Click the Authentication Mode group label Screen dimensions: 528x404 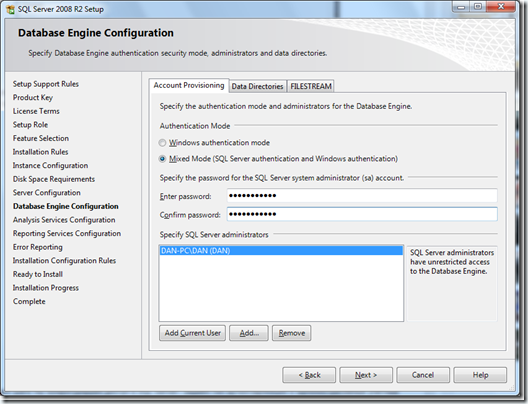pos(195,126)
